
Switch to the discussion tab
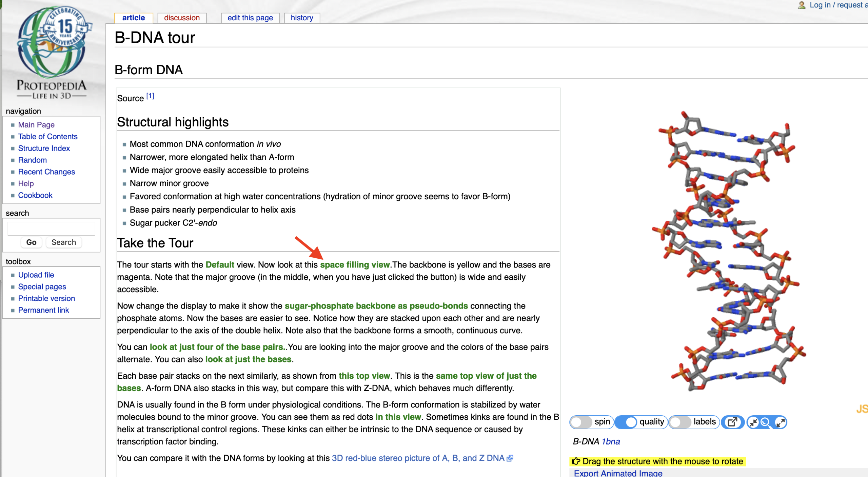pos(182,18)
